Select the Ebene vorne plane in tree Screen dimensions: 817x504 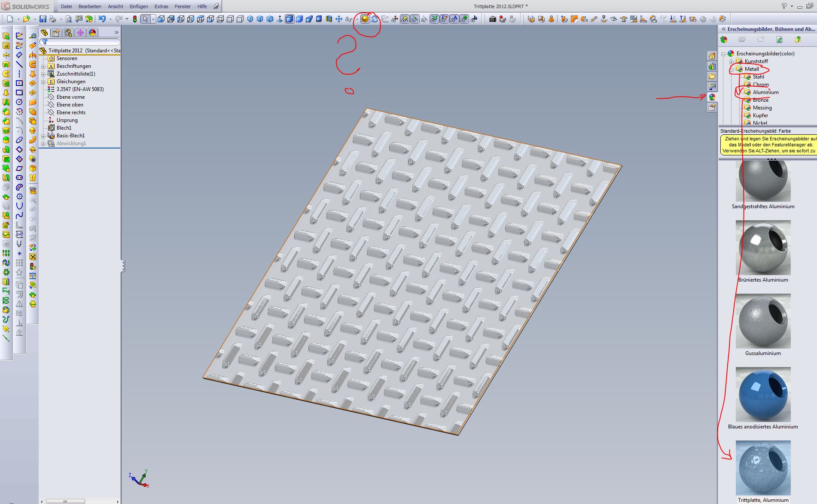(x=66, y=97)
